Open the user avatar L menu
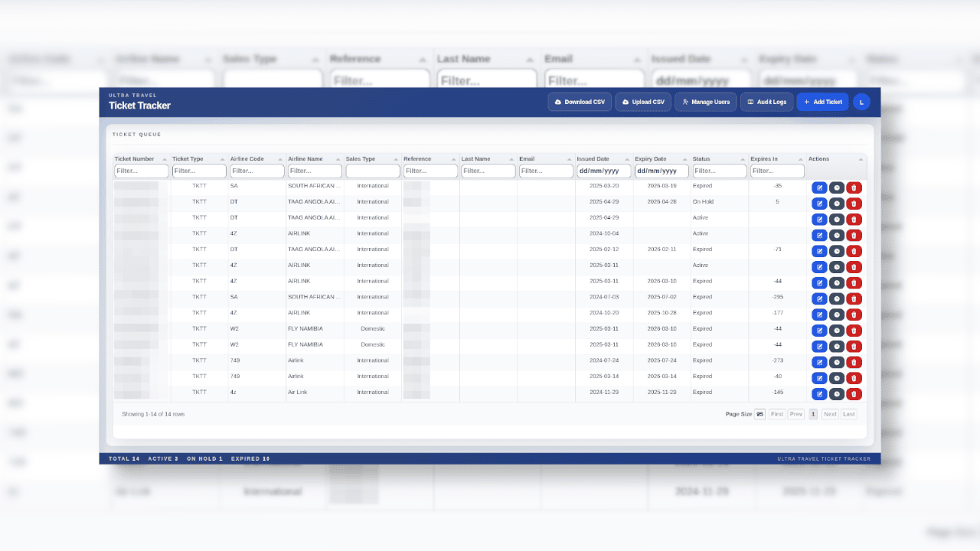The width and height of the screenshot is (980, 551). (x=861, y=102)
